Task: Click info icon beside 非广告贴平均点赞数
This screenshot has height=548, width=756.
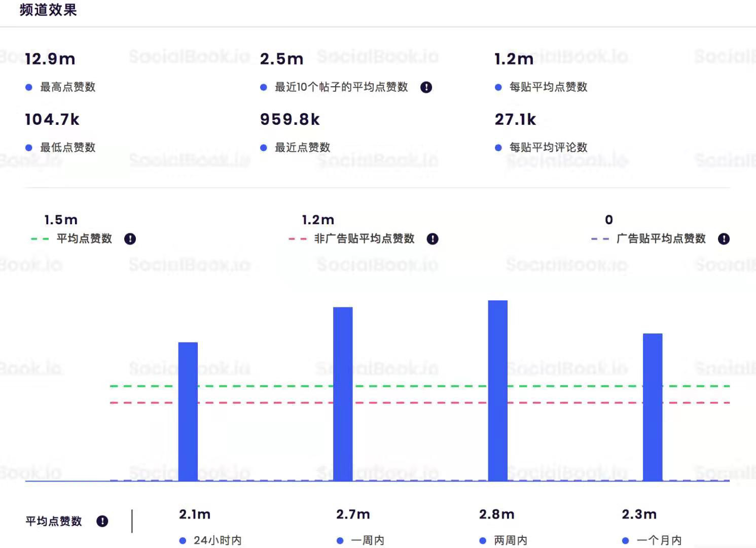Action: (433, 239)
